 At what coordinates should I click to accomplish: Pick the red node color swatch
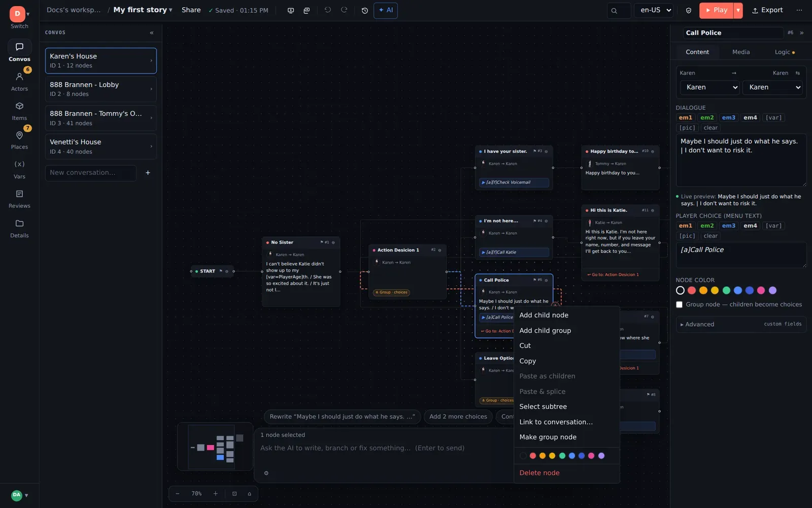(x=692, y=291)
